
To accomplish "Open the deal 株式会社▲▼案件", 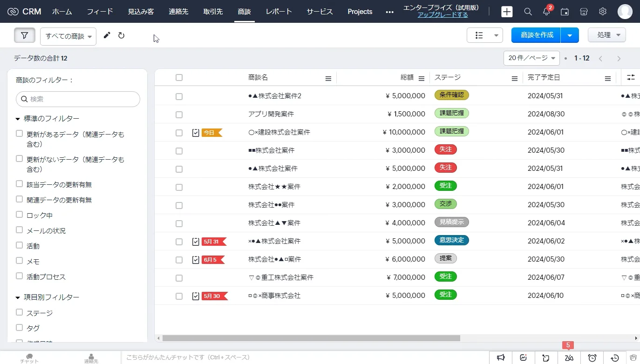I will [x=274, y=223].
